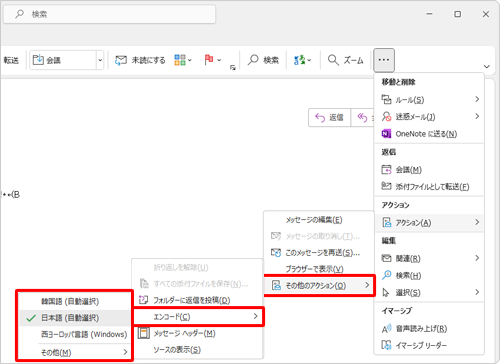Open ルール(S) rules submenu

coord(429,100)
